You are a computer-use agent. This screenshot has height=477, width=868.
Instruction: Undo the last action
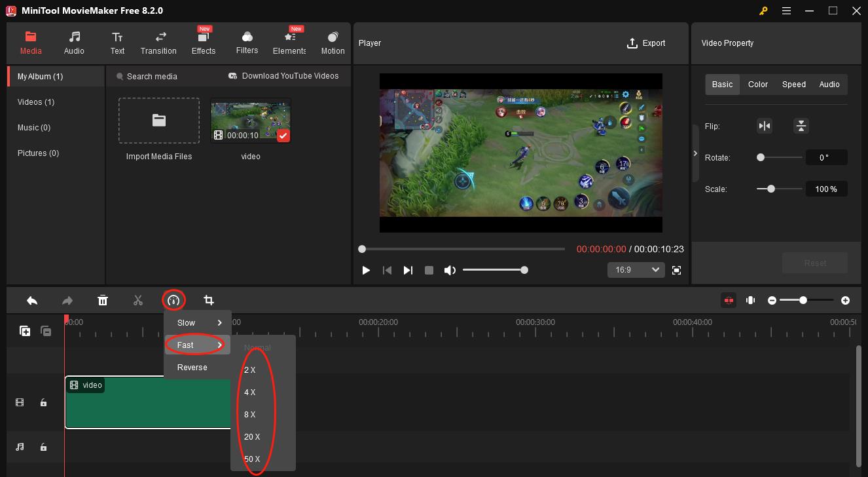point(31,300)
